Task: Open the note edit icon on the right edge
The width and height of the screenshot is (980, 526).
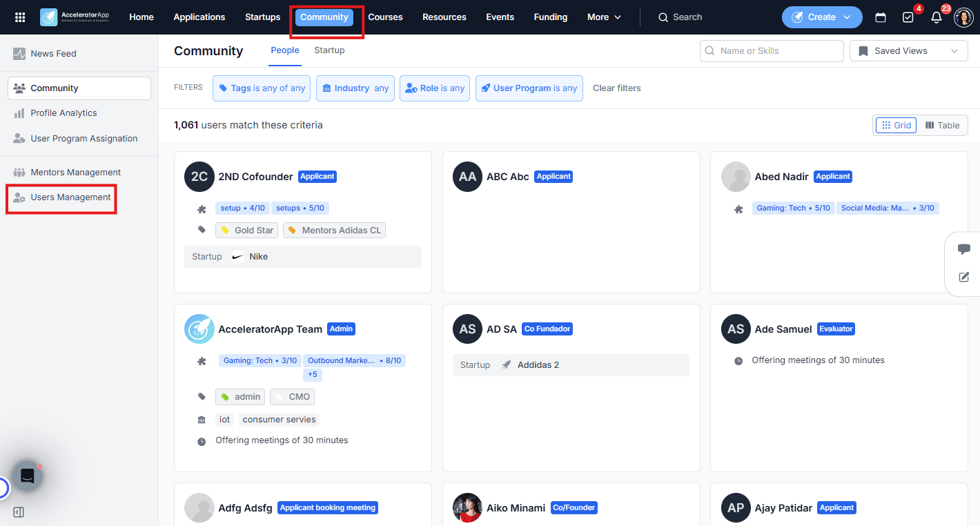Action: click(x=964, y=277)
